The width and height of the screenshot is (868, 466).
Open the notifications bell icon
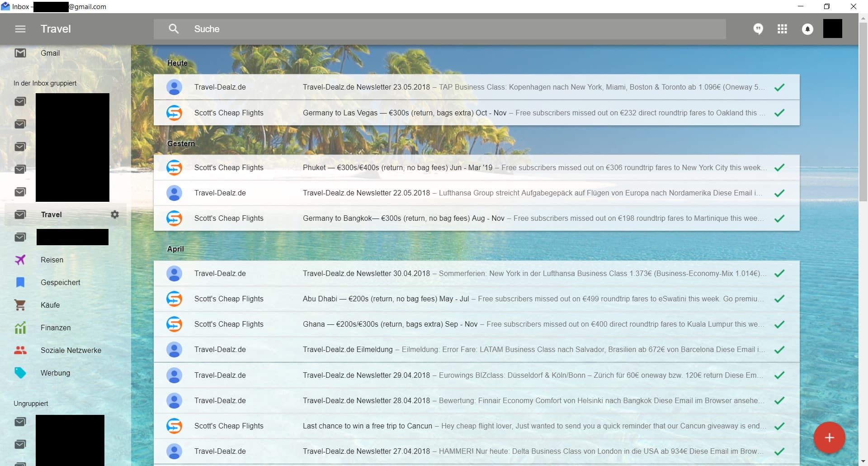[807, 29]
